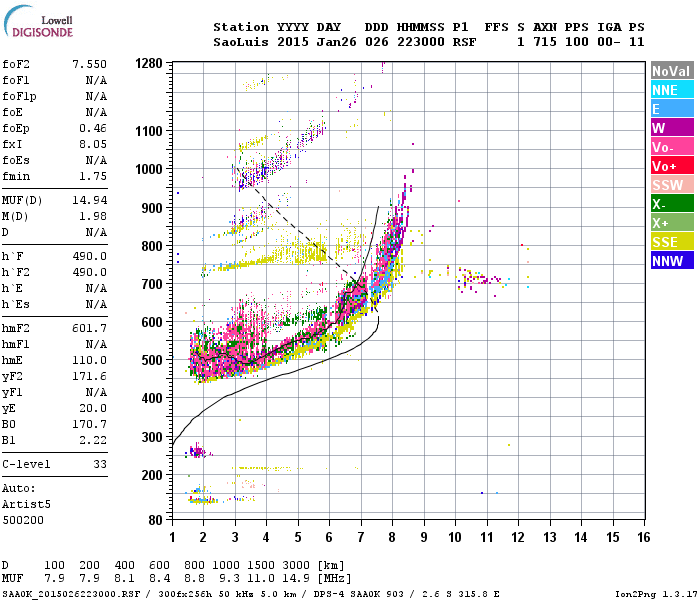This screenshot has height=600, width=700.
Task: Click the M(D) value 1.98
Action: coord(93,216)
